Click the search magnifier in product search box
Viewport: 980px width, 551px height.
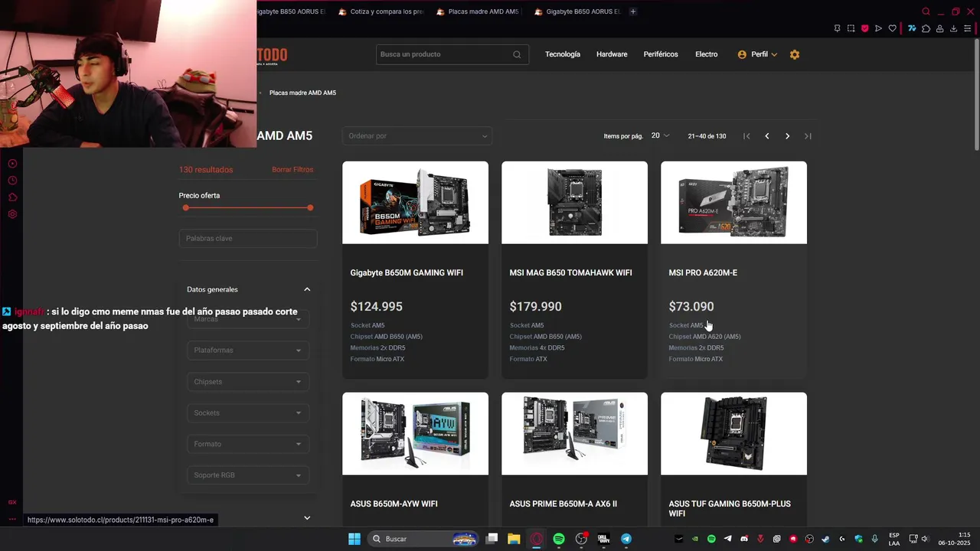[517, 54]
